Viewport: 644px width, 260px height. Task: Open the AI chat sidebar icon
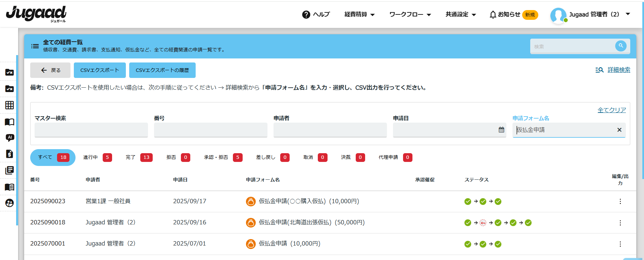tap(10, 137)
